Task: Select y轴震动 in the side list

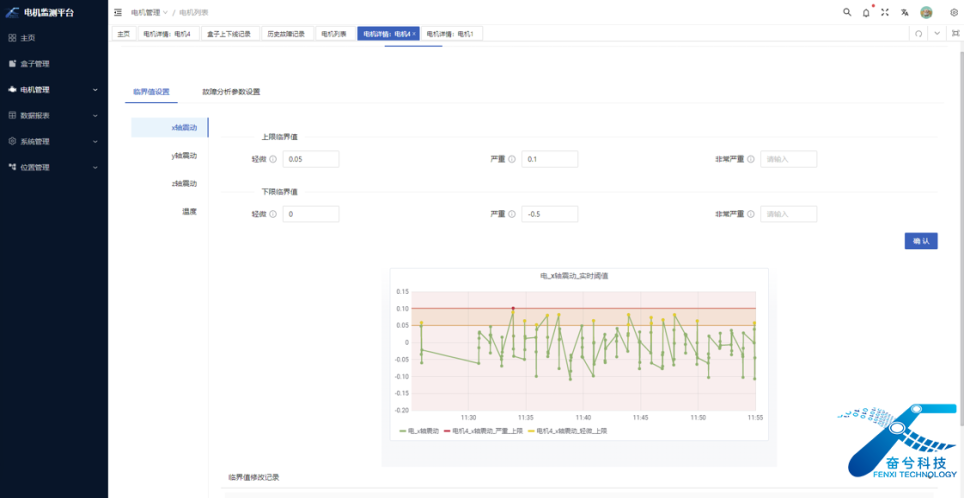Action: tap(184, 155)
